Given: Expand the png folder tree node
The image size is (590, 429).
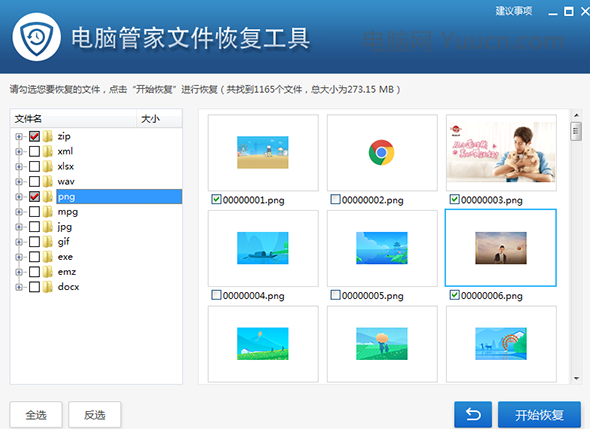Looking at the screenshot, I should [x=18, y=196].
